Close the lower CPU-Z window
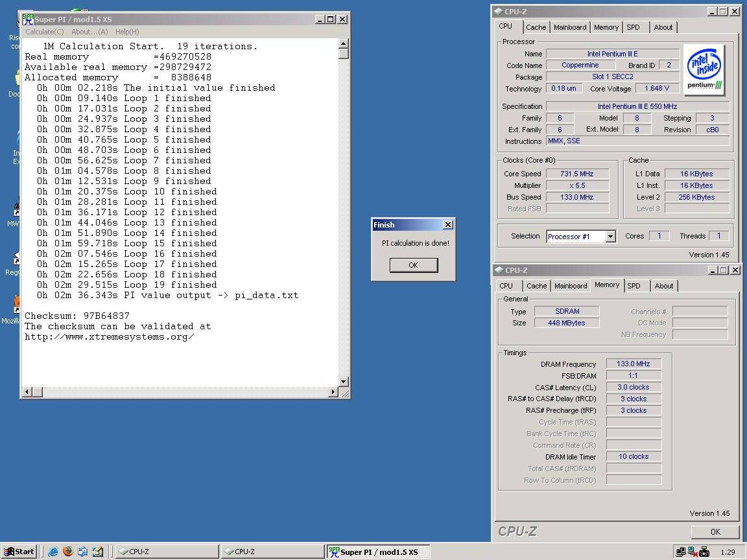The width and height of the screenshot is (747, 560). [x=735, y=270]
